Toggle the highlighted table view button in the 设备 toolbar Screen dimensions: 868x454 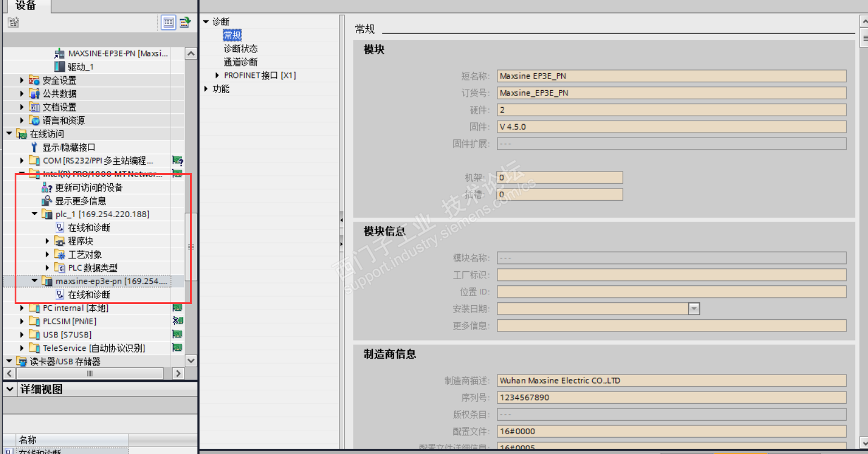[x=169, y=22]
